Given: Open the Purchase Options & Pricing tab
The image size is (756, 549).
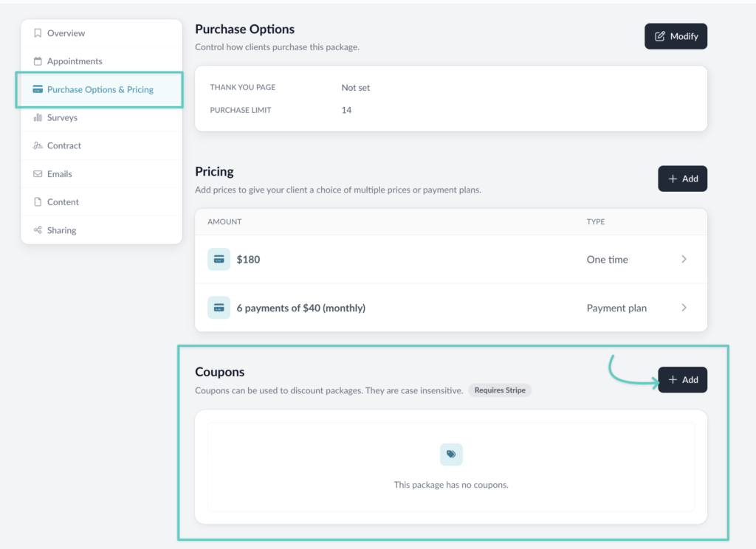Looking at the screenshot, I should pos(100,89).
